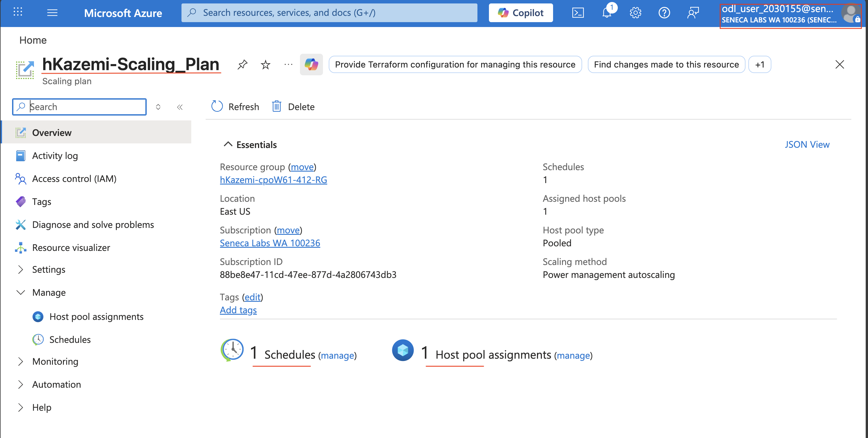Open resource group hKazemi-cpoW61-412-RG link

pos(274,180)
